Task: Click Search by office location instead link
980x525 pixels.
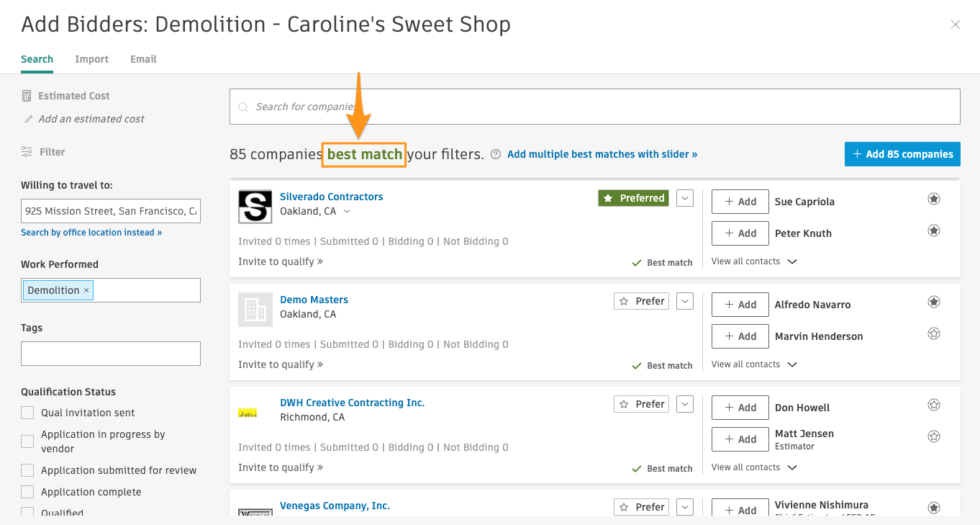Action: pyautogui.click(x=91, y=233)
